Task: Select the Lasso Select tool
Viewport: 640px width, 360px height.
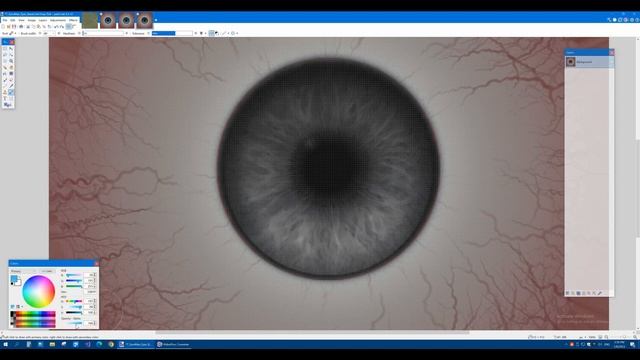Action: (x=5, y=55)
